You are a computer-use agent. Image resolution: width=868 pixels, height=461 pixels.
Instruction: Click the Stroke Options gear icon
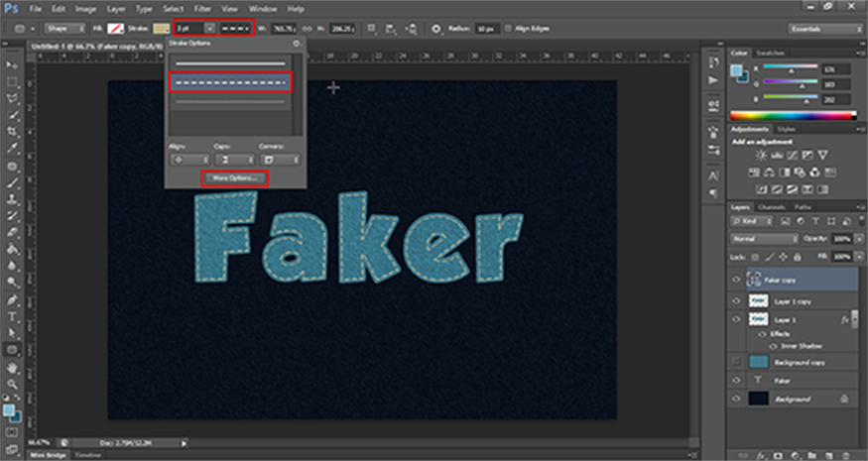coord(296,45)
